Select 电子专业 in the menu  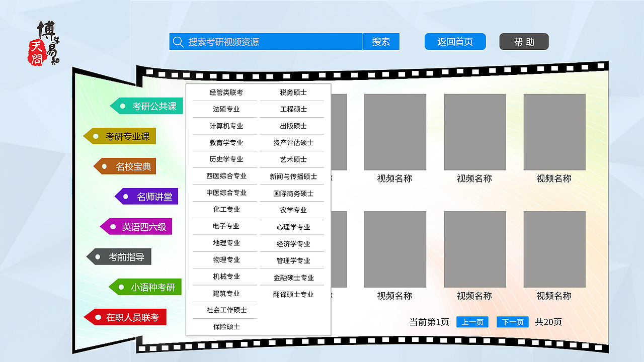(226, 226)
